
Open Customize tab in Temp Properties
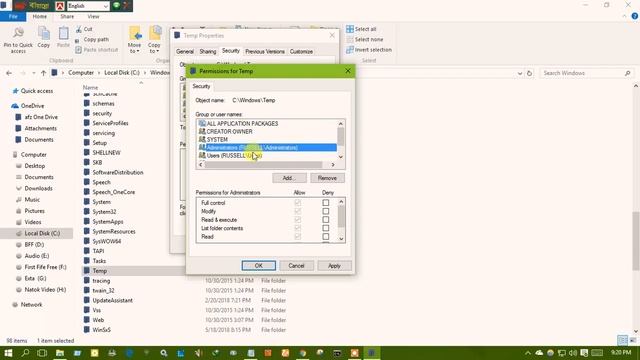[x=301, y=52]
